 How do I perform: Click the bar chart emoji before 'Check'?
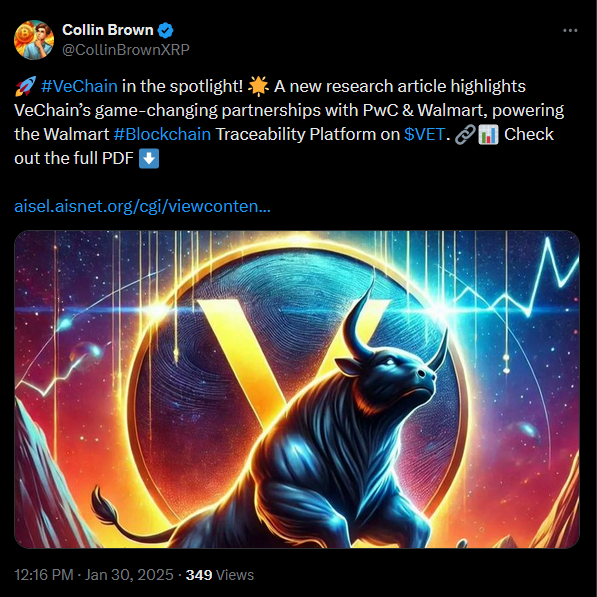tap(488, 134)
